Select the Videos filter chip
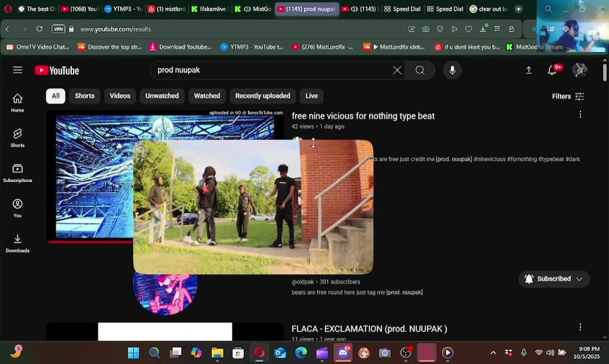The image size is (609, 364). pyautogui.click(x=120, y=96)
